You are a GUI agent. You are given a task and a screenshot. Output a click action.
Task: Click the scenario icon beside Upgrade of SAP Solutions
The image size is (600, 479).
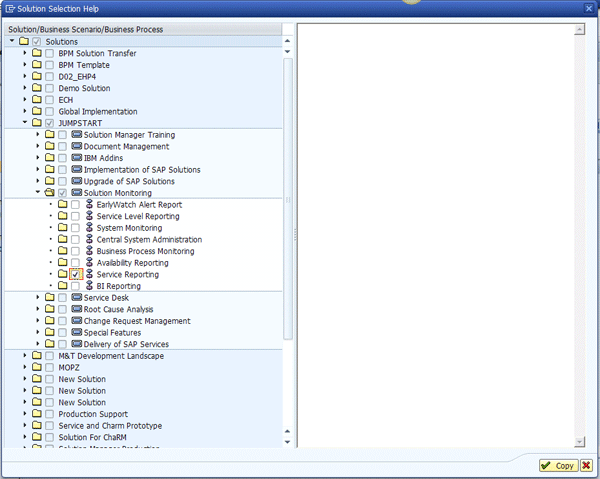tap(77, 181)
